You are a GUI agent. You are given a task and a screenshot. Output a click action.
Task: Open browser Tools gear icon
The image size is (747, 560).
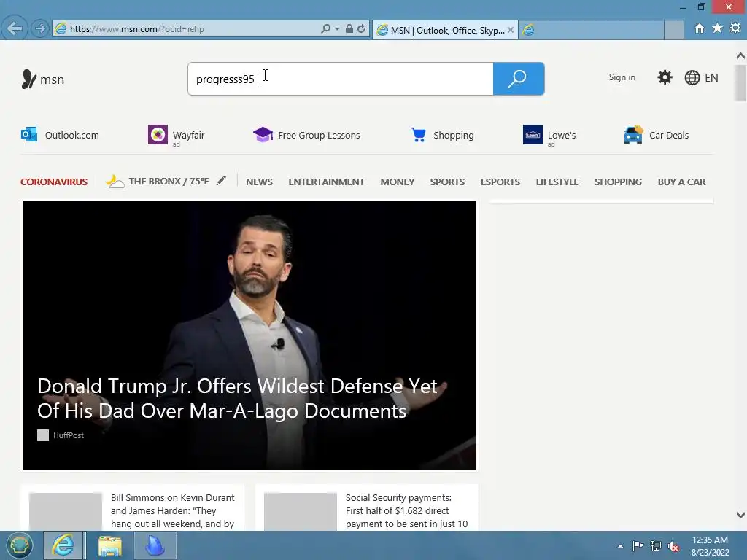[x=735, y=28]
